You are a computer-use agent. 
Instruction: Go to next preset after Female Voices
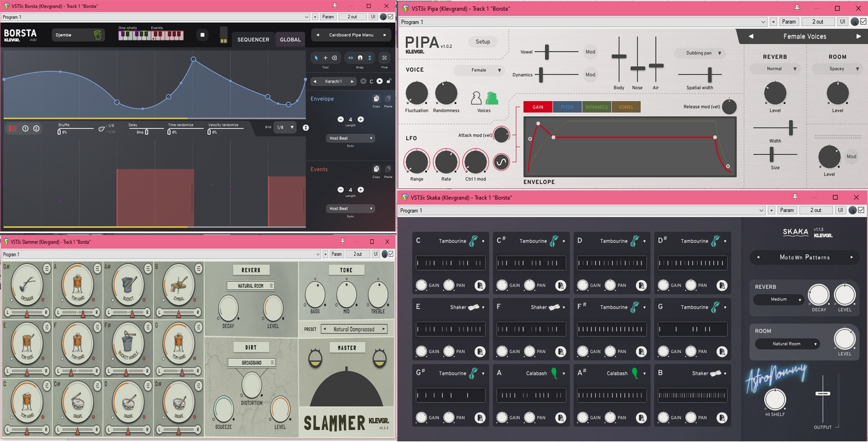point(859,36)
